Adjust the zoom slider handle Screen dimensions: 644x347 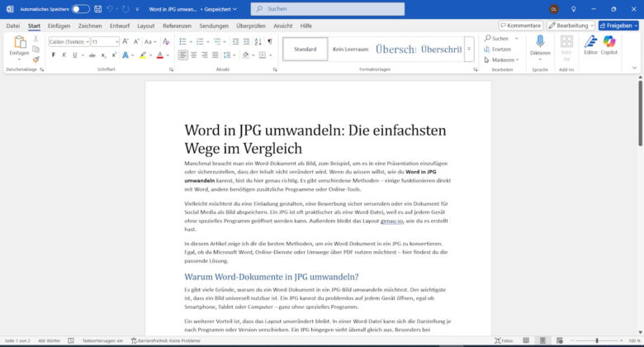[597, 340]
